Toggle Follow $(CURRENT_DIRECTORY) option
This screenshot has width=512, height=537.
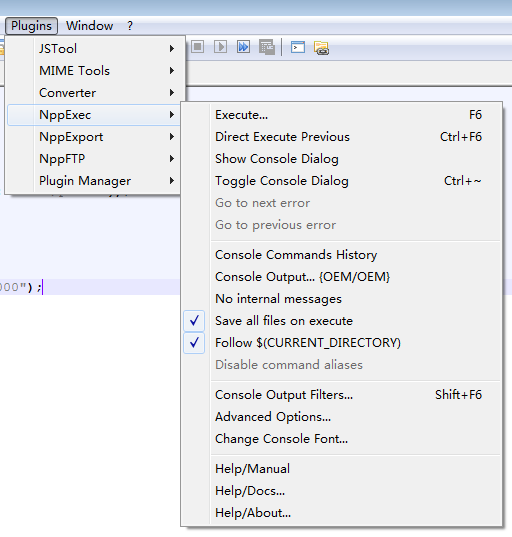pos(341,343)
